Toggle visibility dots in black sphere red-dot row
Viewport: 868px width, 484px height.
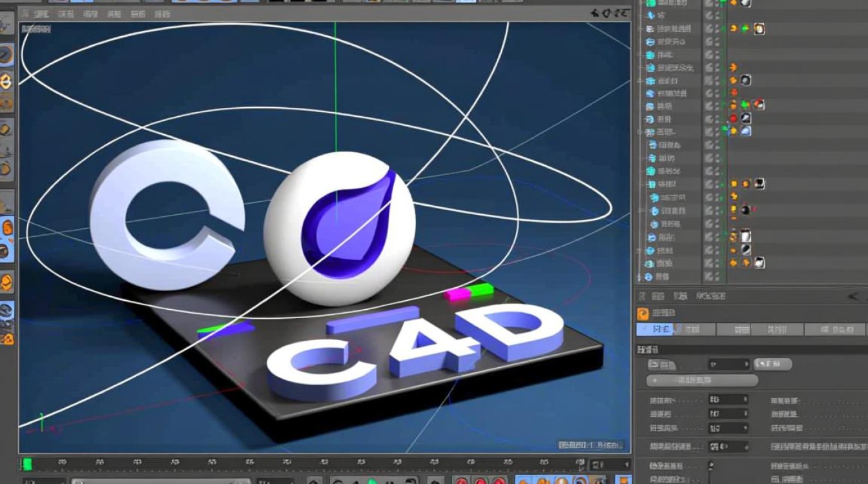[x=717, y=210]
